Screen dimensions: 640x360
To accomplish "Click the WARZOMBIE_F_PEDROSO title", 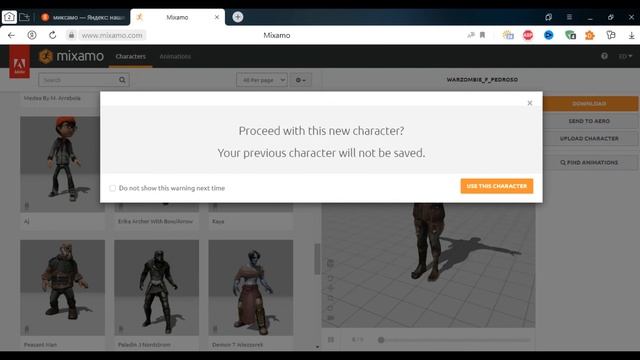I will (482, 80).
